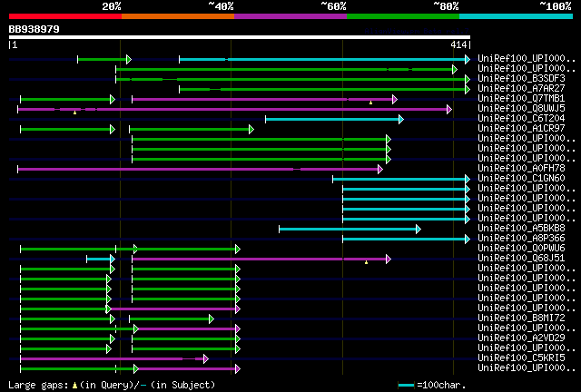Click the cyan end arrowhead in the C6T204 row
Image resolution: width=581 pixels, height=392 pixels.
coord(401,119)
